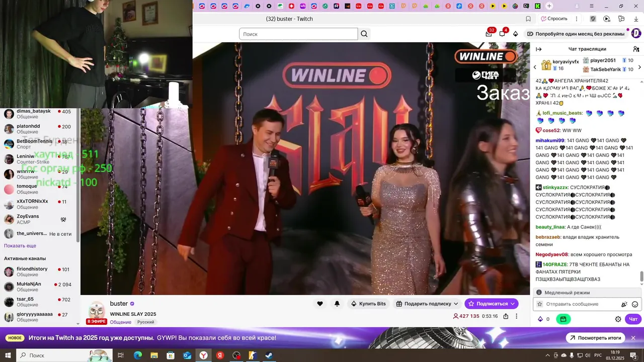Click Попробуйте один месяц без рекламы
644x362 pixels.
pyautogui.click(x=576, y=34)
